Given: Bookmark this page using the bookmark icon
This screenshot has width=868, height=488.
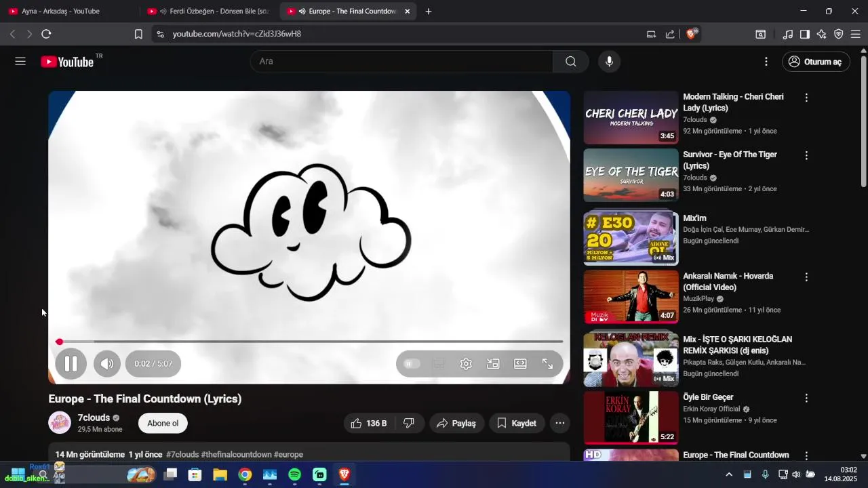Looking at the screenshot, I should 138,34.
